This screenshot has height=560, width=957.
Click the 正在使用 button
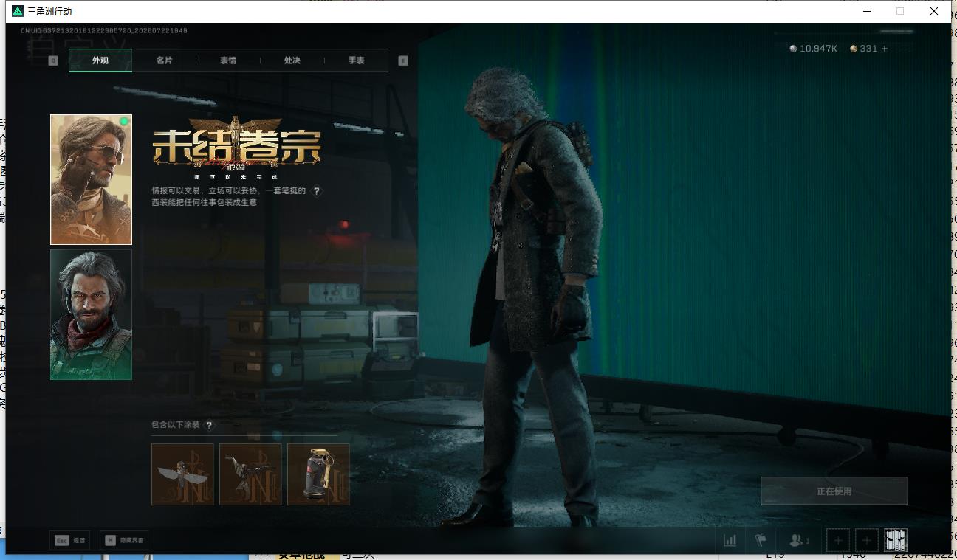pyautogui.click(x=834, y=491)
